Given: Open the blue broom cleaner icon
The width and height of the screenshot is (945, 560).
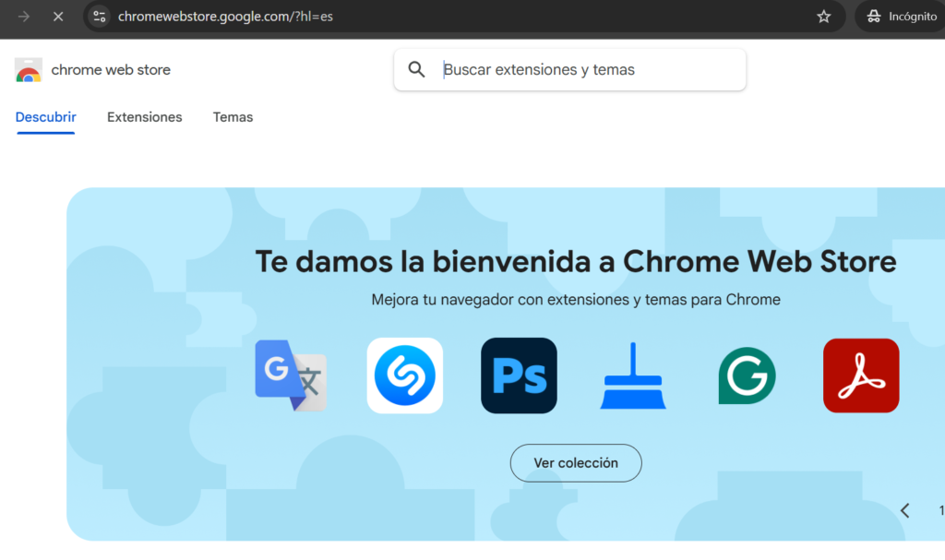Looking at the screenshot, I should coord(633,375).
